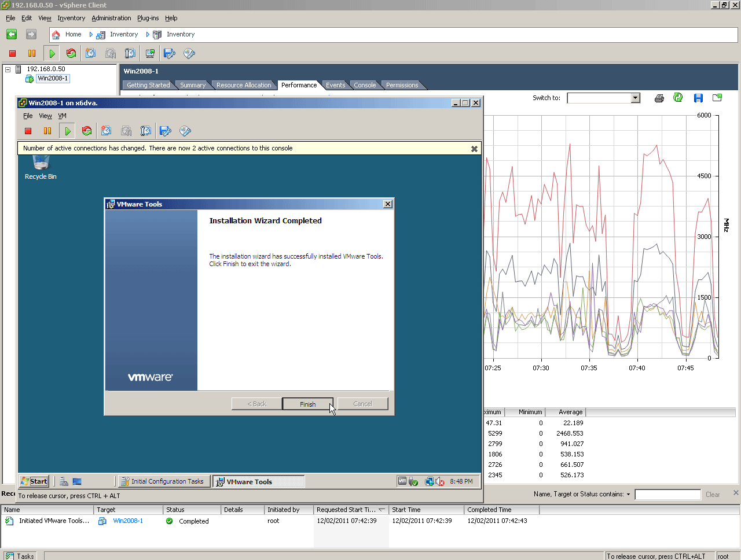
Task: Print the performance chart
Action: coord(659,98)
